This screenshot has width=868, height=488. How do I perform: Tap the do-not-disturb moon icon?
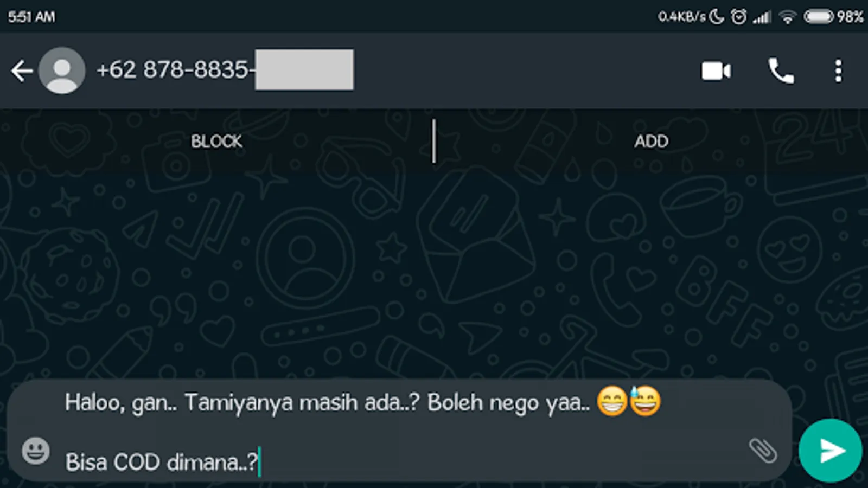click(717, 17)
